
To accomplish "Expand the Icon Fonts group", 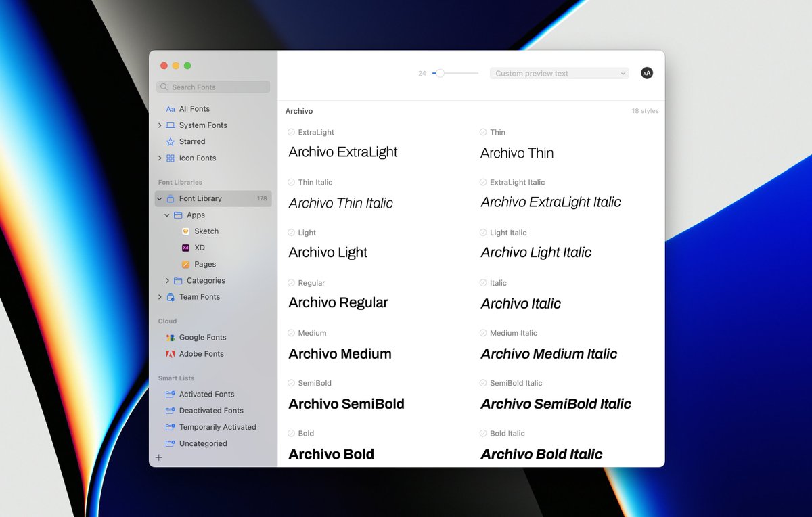I will click(x=160, y=158).
